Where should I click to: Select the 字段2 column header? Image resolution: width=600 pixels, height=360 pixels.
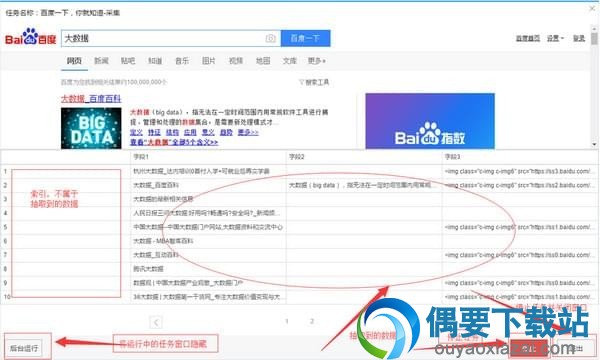(x=364, y=157)
